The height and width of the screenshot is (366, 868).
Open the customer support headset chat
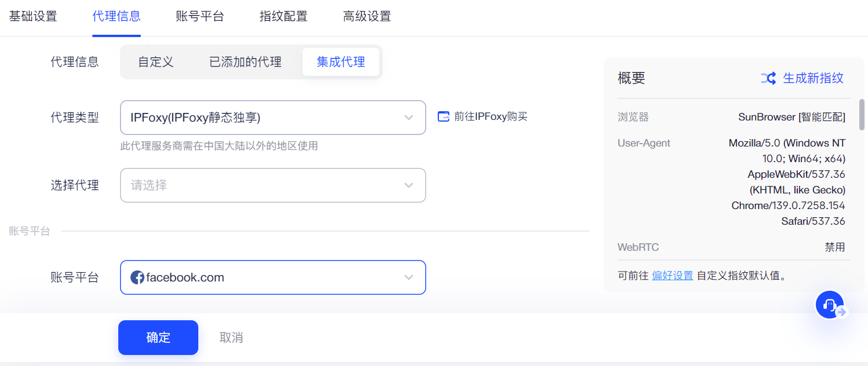829,305
